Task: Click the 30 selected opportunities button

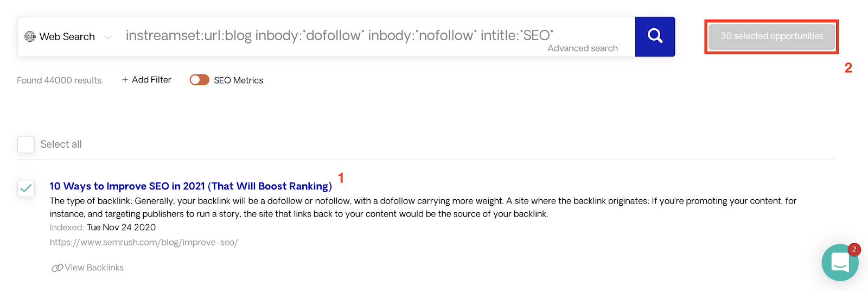Action: (771, 36)
